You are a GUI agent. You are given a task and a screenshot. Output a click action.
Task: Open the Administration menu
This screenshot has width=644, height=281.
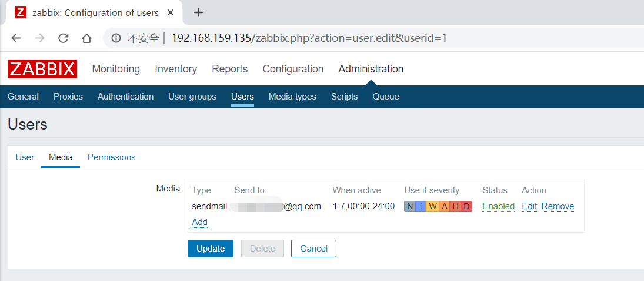pyautogui.click(x=371, y=69)
